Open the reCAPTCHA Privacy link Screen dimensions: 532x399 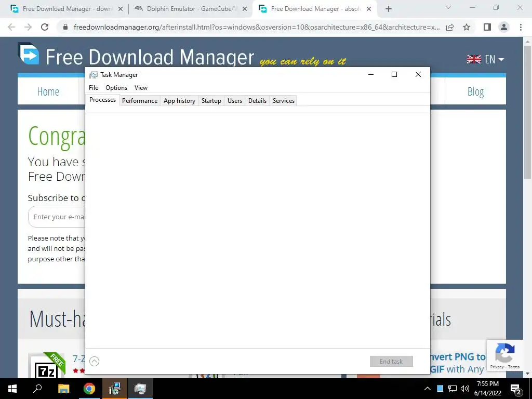click(x=497, y=367)
